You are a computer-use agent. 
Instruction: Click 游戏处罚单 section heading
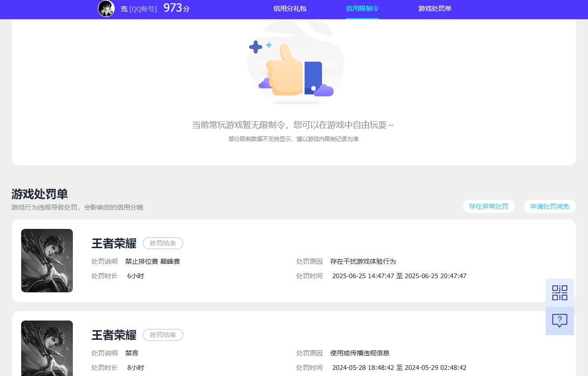39,194
